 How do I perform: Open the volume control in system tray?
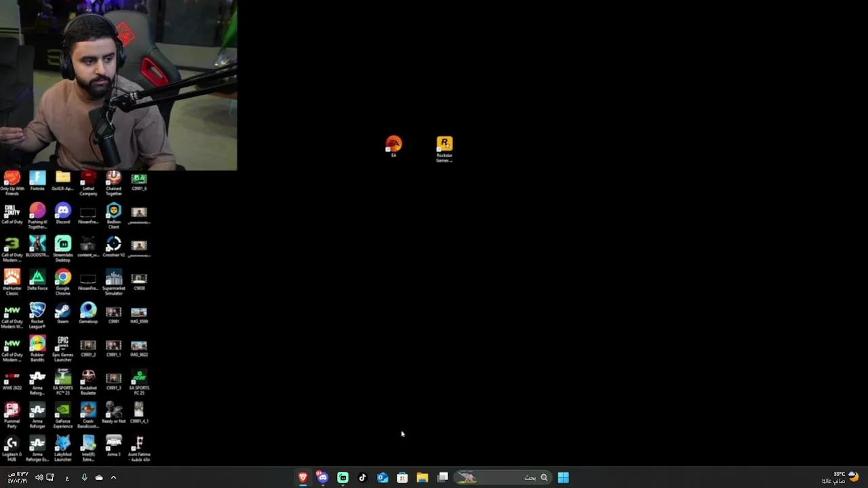click(39, 477)
